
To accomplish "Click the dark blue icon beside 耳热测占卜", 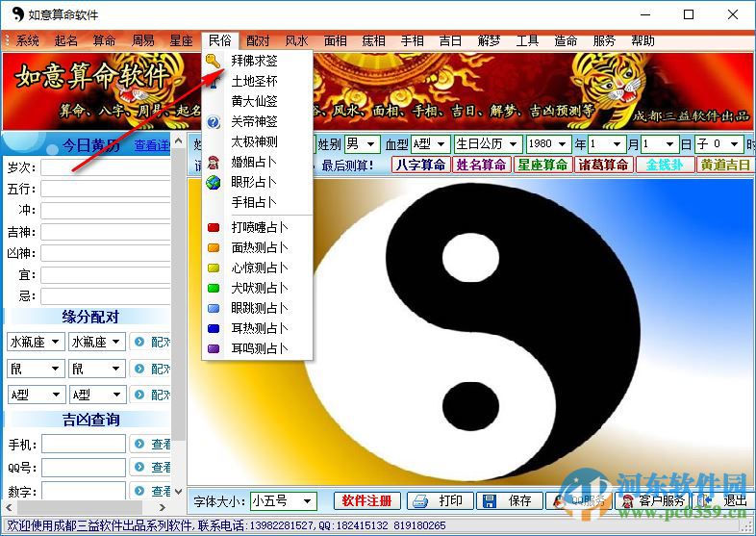I will tap(214, 328).
